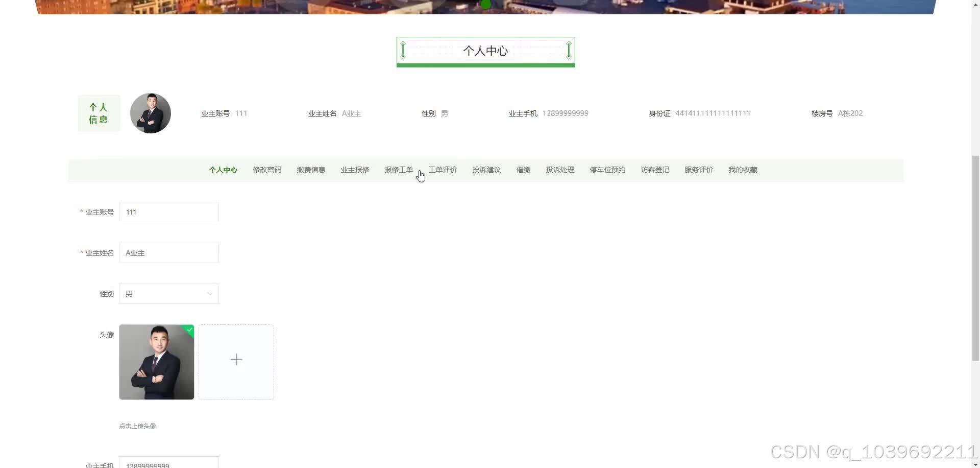Viewport: 980px width, 468px height.
Task: Open 投诉建议 tab
Action: [486, 170]
